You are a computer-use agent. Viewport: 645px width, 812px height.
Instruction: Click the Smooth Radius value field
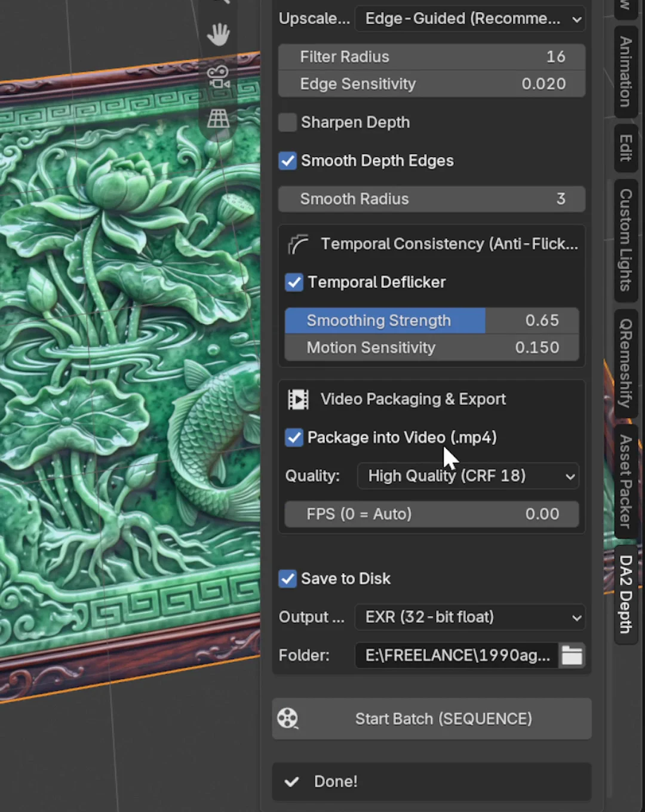pos(432,199)
